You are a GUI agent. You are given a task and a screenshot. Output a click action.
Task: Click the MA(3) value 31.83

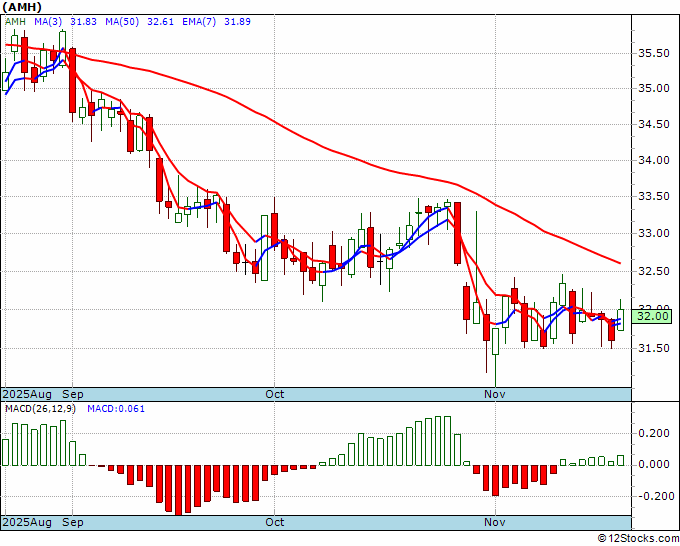pyautogui.click(x=83, y=21)
